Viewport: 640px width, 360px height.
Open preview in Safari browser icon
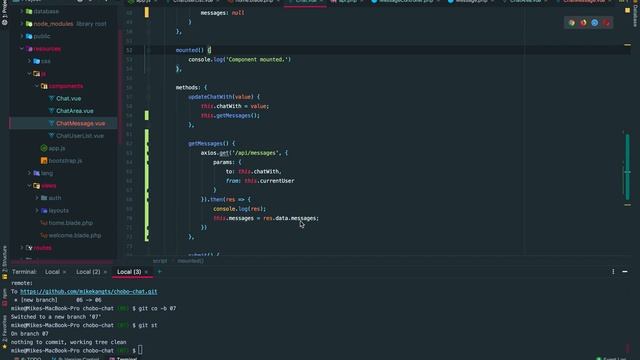pyautogui.click(x=595, y=23)
